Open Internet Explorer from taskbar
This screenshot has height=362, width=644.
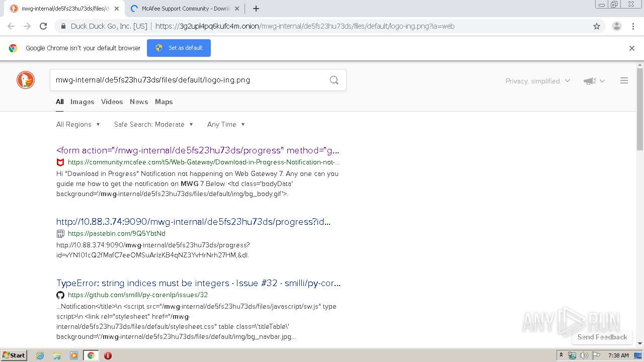(40, 355)
